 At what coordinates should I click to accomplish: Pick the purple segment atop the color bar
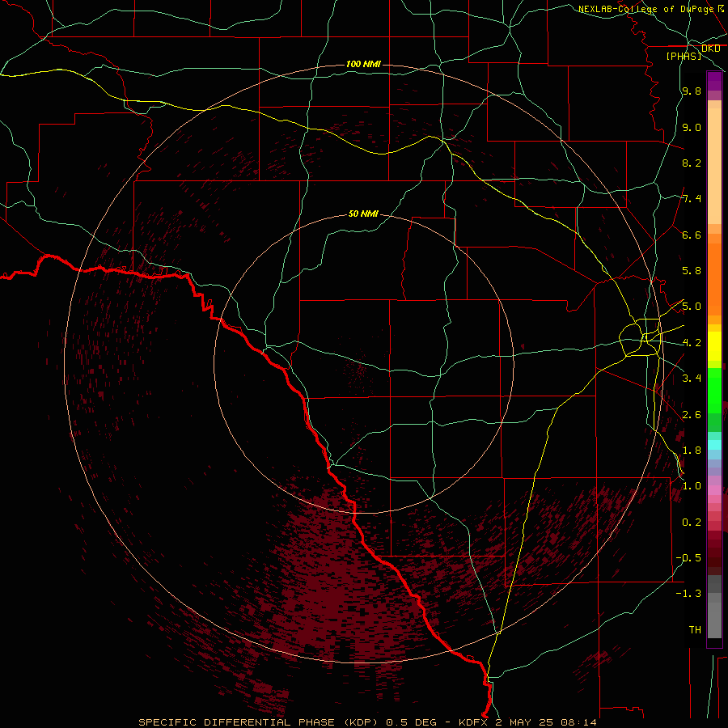click(x=714, y=82)
